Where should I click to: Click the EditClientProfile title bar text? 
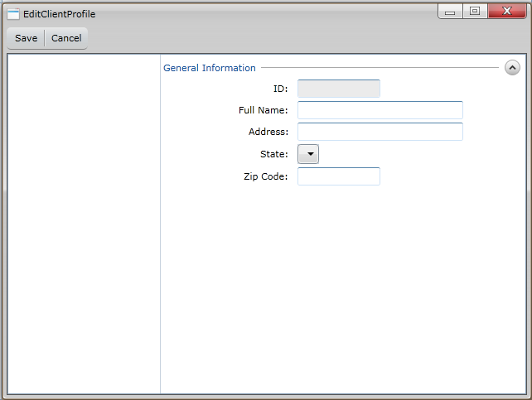point(60,14)
